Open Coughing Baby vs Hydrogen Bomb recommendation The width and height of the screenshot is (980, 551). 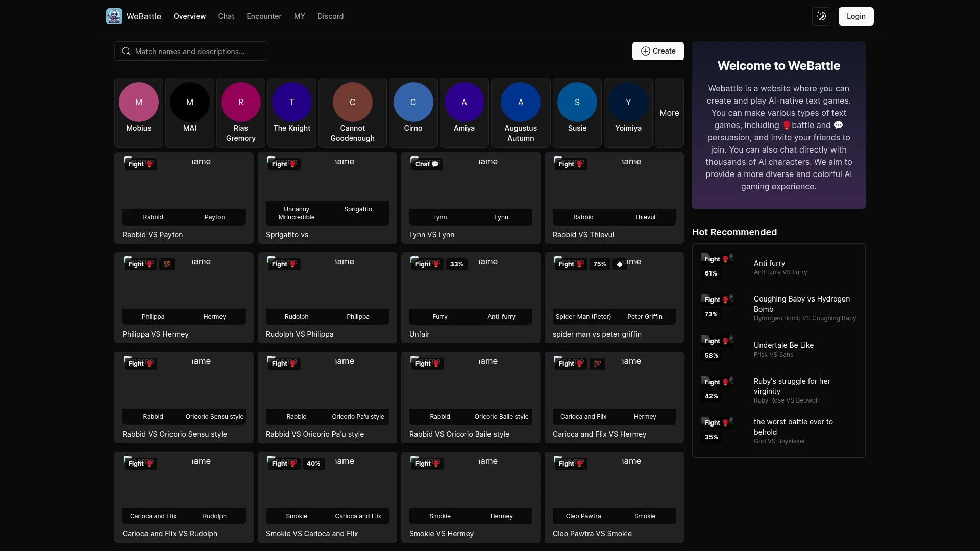coord(802,304)
